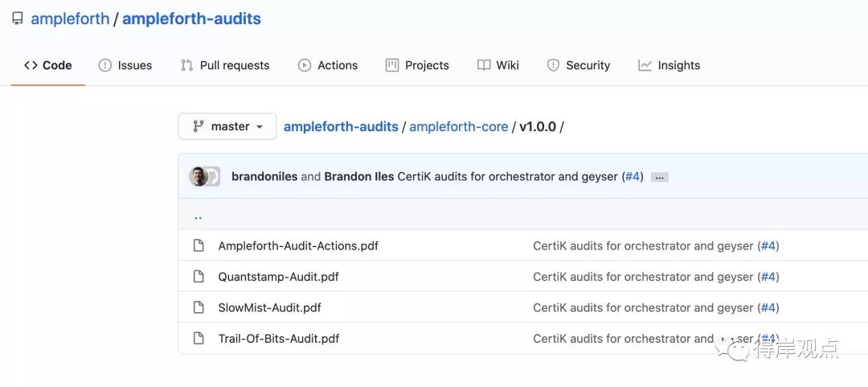Click file icon beside SlowMist-Audit.pdf
The image size is (868, 387).
pyautogui.click(x=199, y=307)
